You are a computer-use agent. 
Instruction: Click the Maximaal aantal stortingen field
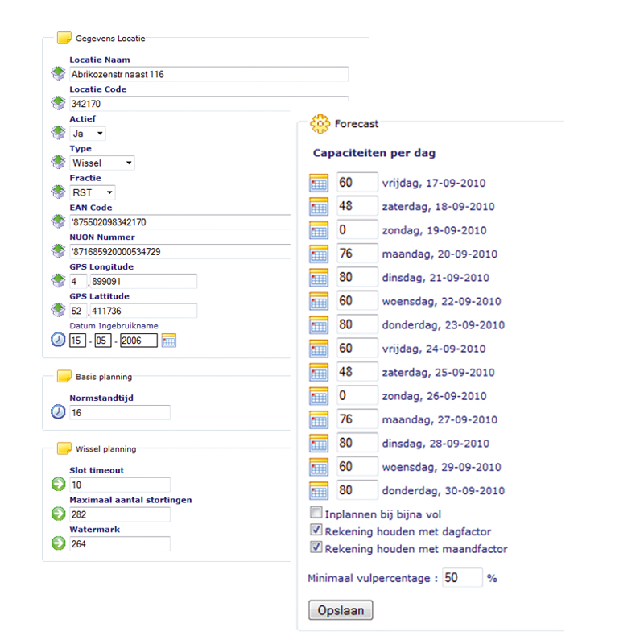[x=120, y=514]
